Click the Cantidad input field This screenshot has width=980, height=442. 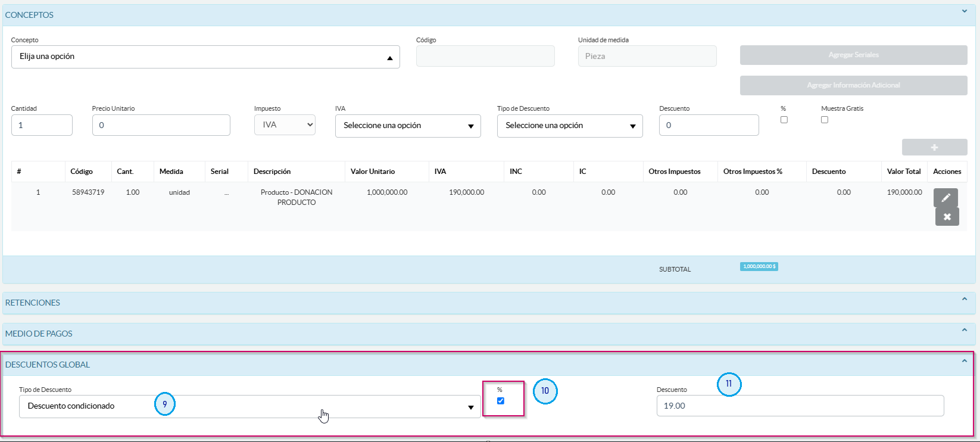42,125
